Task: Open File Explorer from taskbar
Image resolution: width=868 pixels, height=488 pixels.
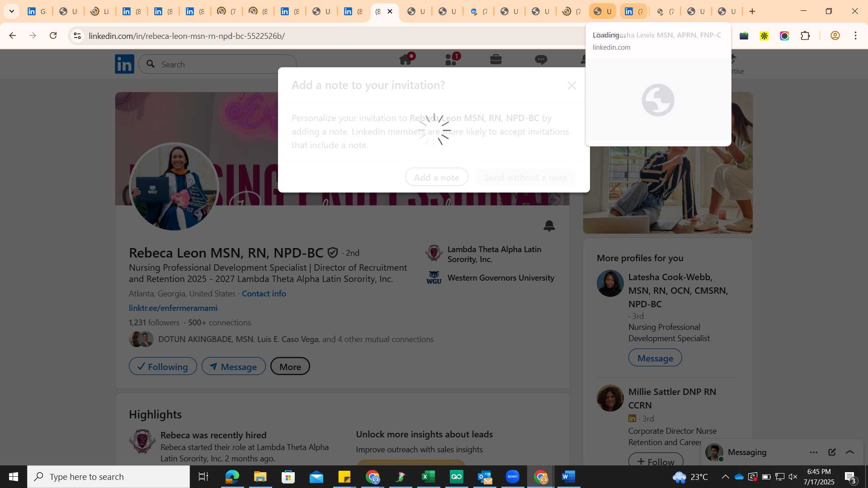Action: coord(260,477)
